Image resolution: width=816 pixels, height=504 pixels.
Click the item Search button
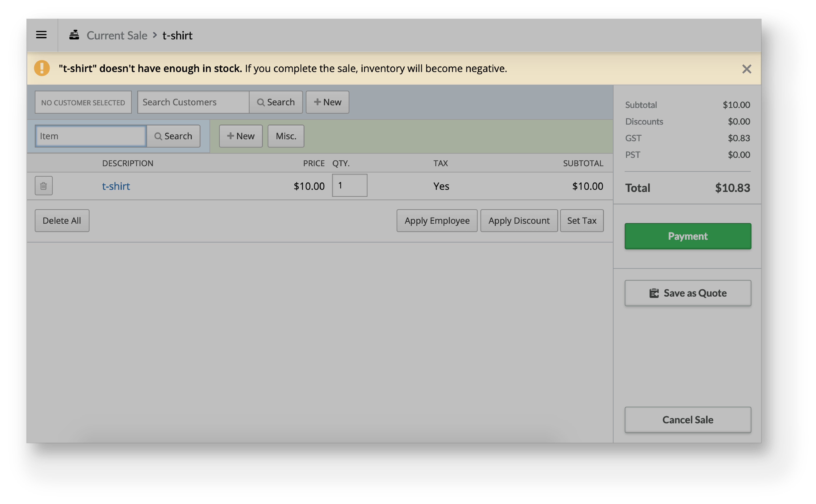(173, 136)
